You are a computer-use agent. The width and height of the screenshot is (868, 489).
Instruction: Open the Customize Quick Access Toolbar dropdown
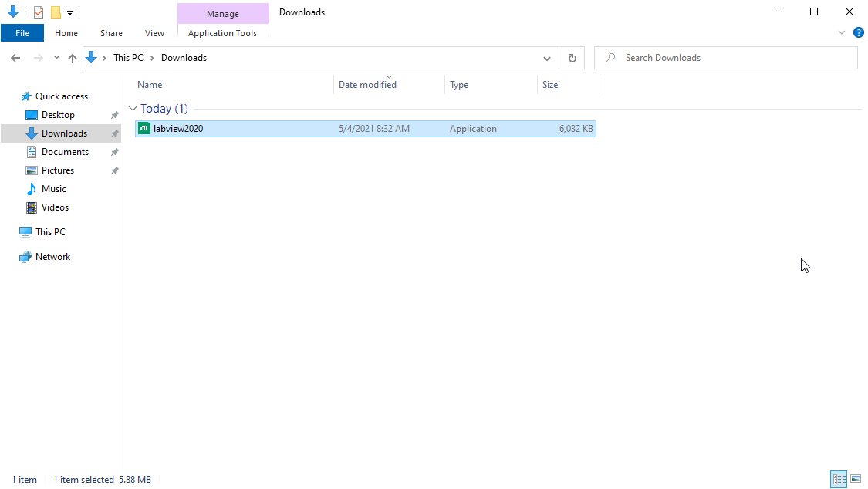pyautogui.click(x=69, y=12)
